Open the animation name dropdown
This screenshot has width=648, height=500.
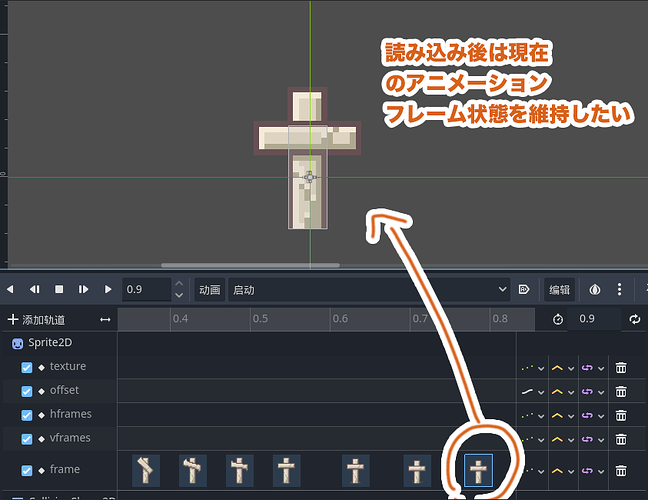click(x=369, y=289)
